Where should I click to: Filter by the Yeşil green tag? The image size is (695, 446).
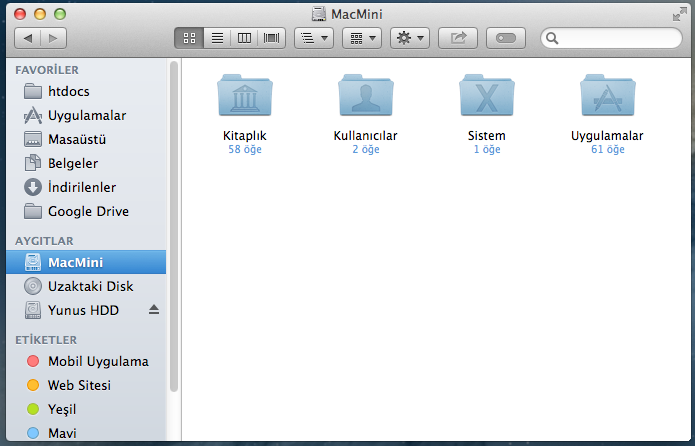tap(86, 409)
